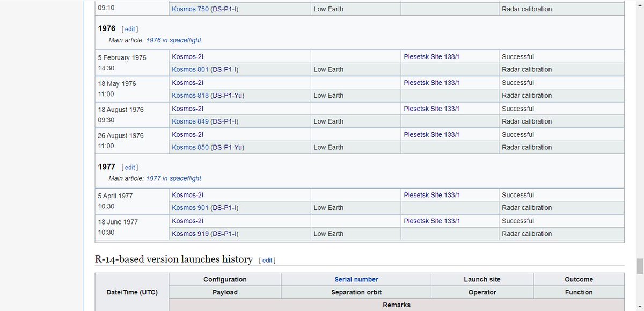
Task: Select the 18 August 1976 date cell
Action: pyautogui.click(x=132, y=115)
